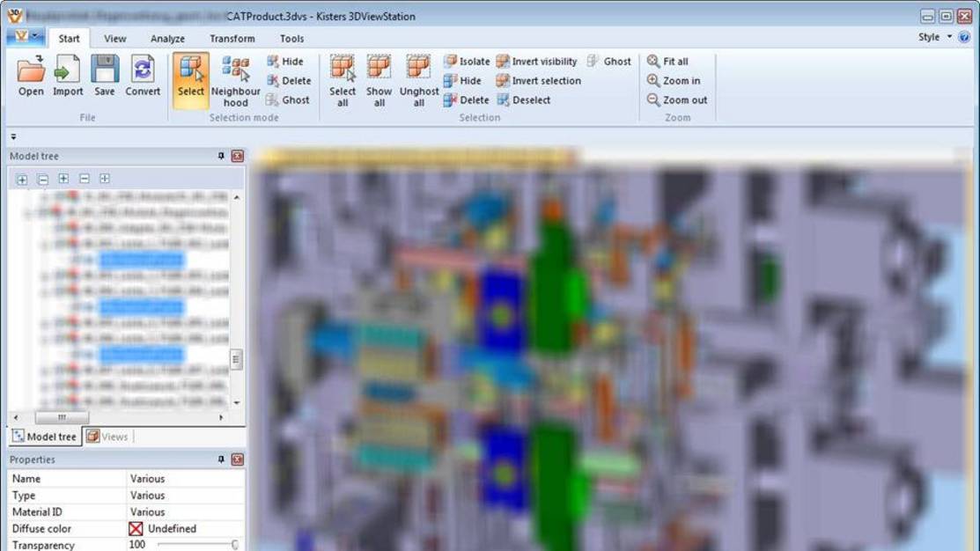Click the Select all icon

click(343, 81)
